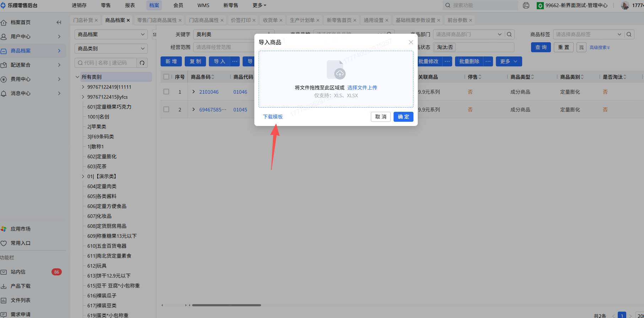Click the 查询 button
644x318 pixels.
click(541, 47)
